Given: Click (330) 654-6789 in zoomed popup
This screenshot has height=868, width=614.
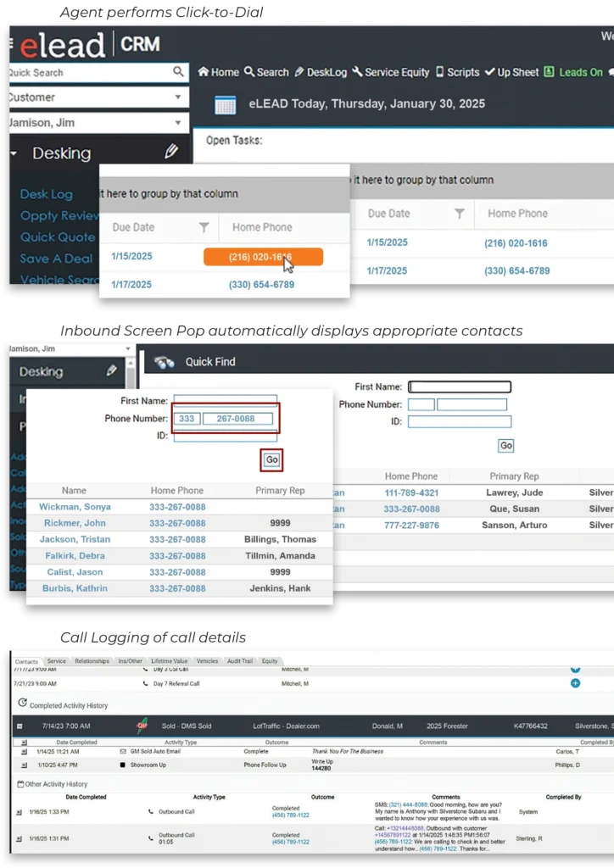Looking at the screenshot, I should point(262,285).
